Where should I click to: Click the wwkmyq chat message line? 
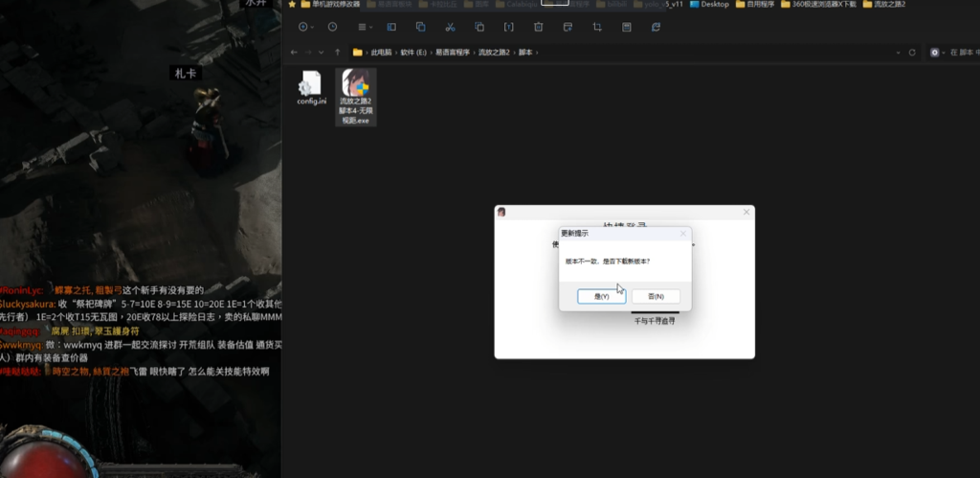[x=141, y=351]
